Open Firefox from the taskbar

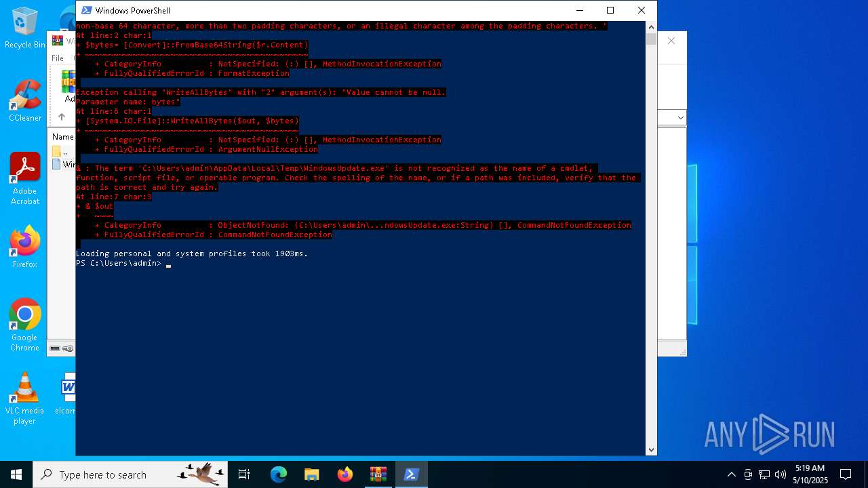pos(345,474)
